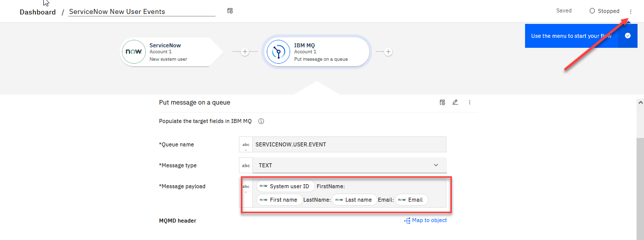Viewport: 644px width, 240px height.
Task: Go to the Dashboard breadcrumb
Action: 37,12
